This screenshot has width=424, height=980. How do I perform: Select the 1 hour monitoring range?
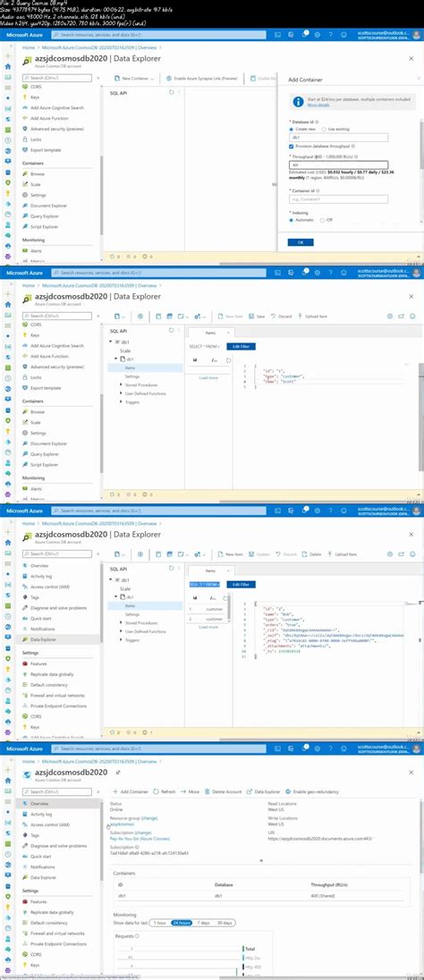click(x=159, y=923)
